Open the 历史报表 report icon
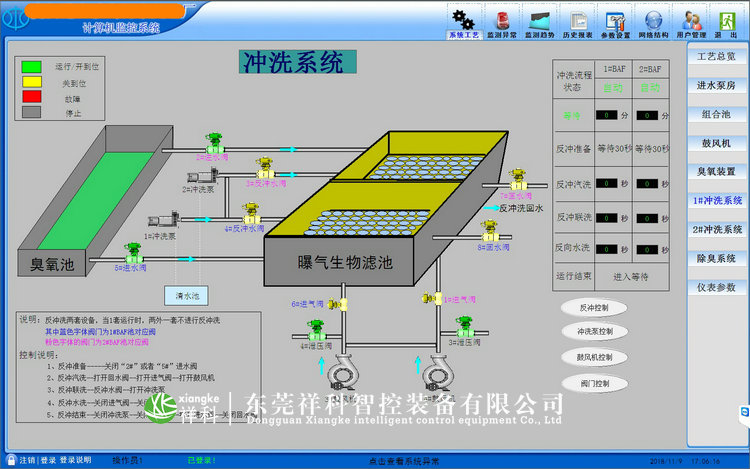The image size is (750, 469). tap(577, 20)
